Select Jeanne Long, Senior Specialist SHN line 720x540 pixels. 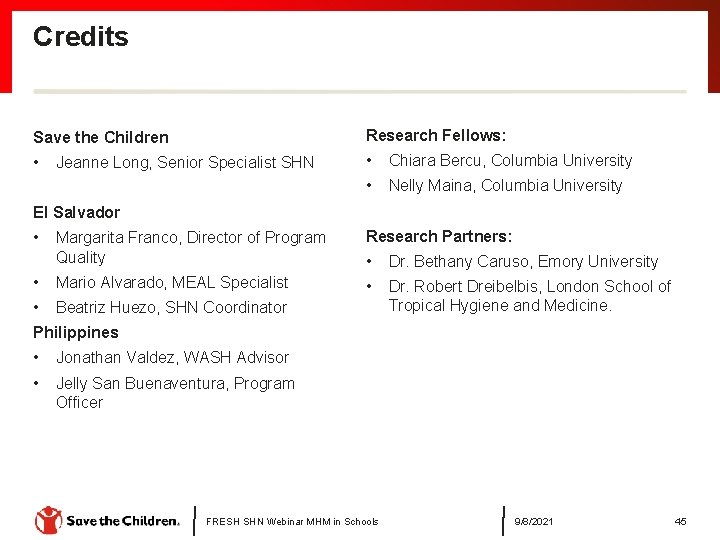(x=185, y=162)
